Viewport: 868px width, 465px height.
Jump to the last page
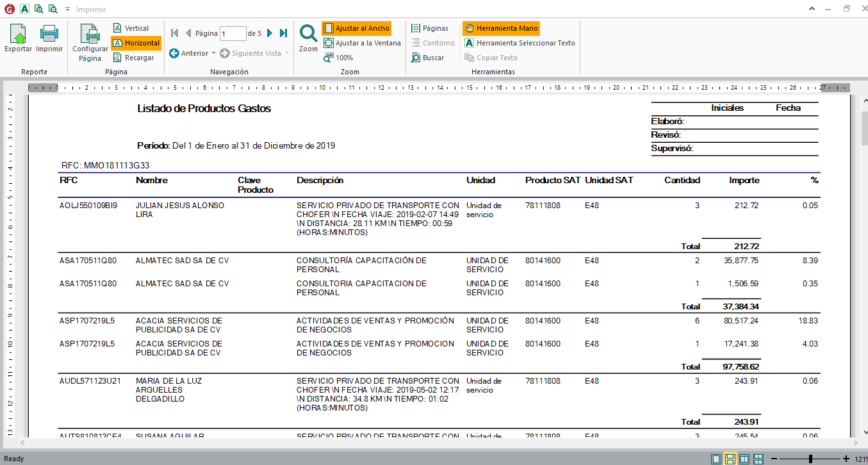click(x=283, y=33)
